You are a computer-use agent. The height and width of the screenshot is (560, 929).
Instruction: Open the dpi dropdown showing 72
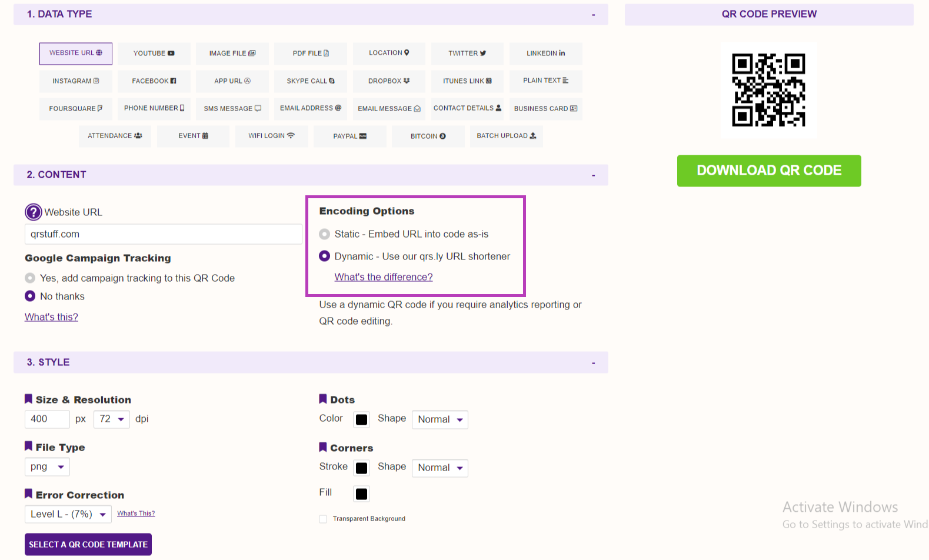click(x=112, y=419)
